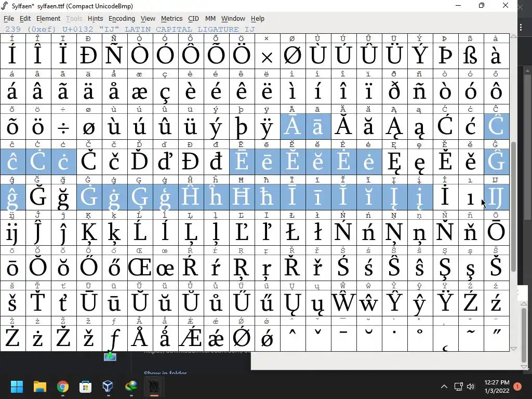
Task: Open the Windows Start menu
Action: click(17, 387)
